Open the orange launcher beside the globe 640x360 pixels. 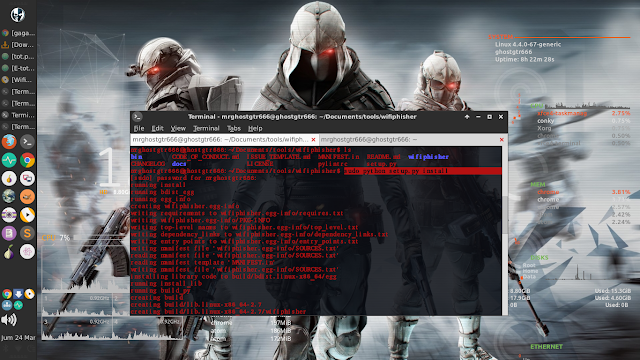tap(27, 197)
